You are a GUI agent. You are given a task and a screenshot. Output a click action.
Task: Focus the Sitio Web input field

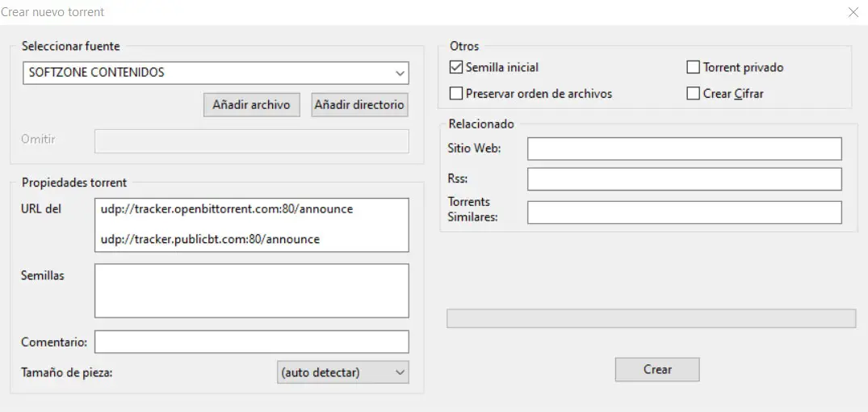point(684,149)
